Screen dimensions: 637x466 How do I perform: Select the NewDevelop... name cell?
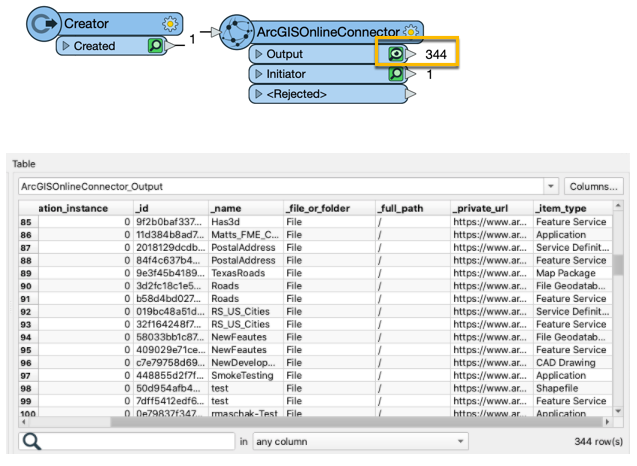246,363
